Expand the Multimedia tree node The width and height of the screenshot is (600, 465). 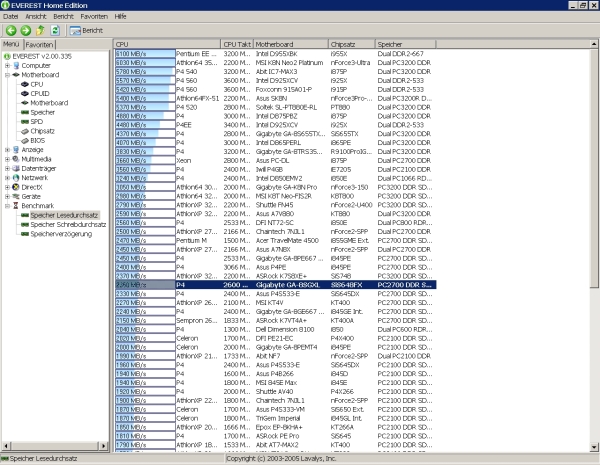tap(7, 159)
